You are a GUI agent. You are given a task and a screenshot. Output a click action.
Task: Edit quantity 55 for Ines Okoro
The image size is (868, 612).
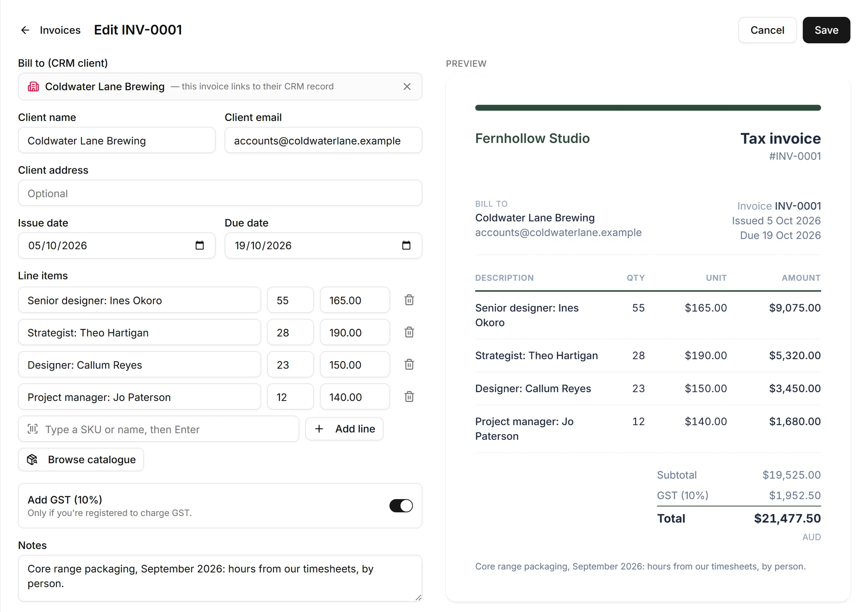290,300
